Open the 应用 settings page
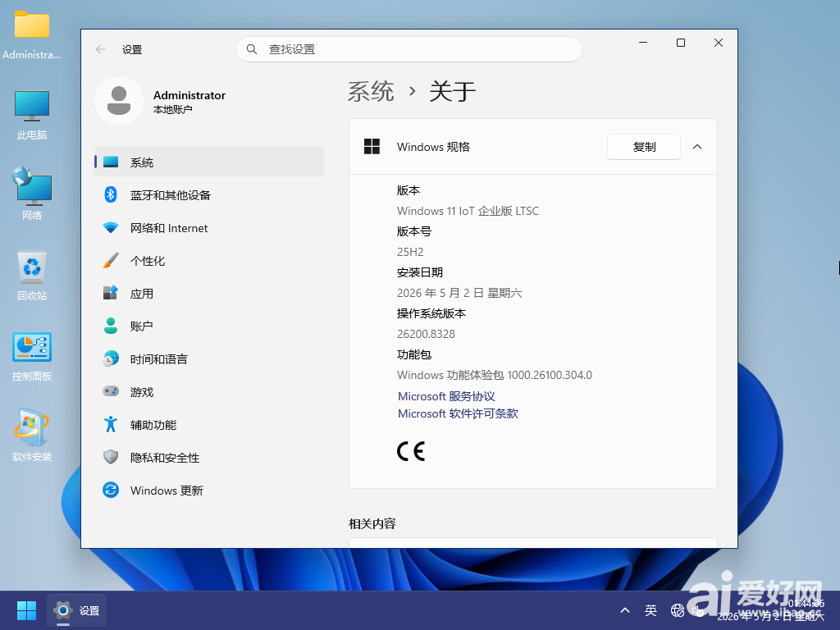This screenshot has width=840, height=630. tap(209, 293)
